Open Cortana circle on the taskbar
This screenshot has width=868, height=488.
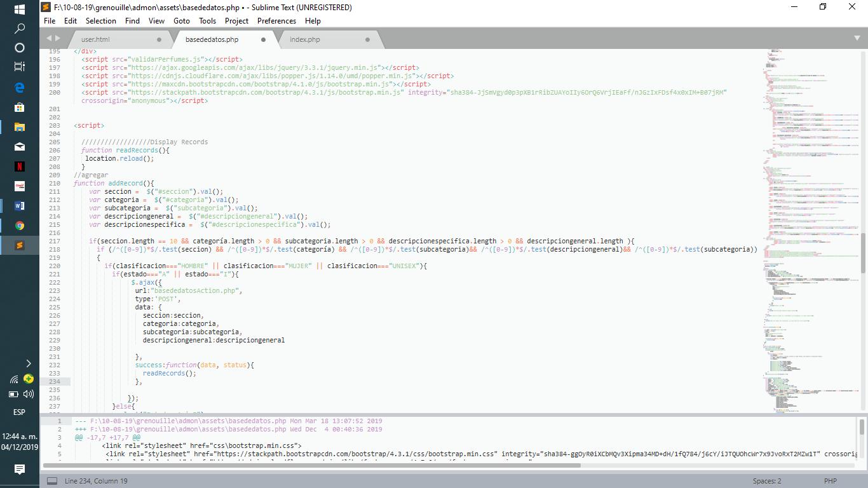(19, 48)
